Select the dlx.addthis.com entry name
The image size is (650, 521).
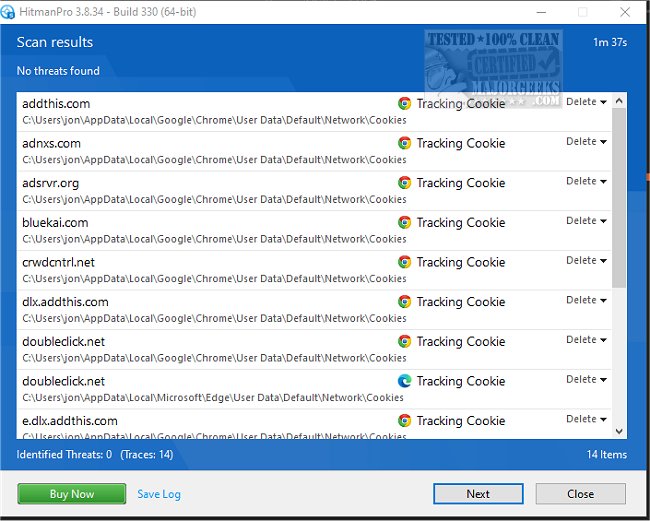coord(65,302)
